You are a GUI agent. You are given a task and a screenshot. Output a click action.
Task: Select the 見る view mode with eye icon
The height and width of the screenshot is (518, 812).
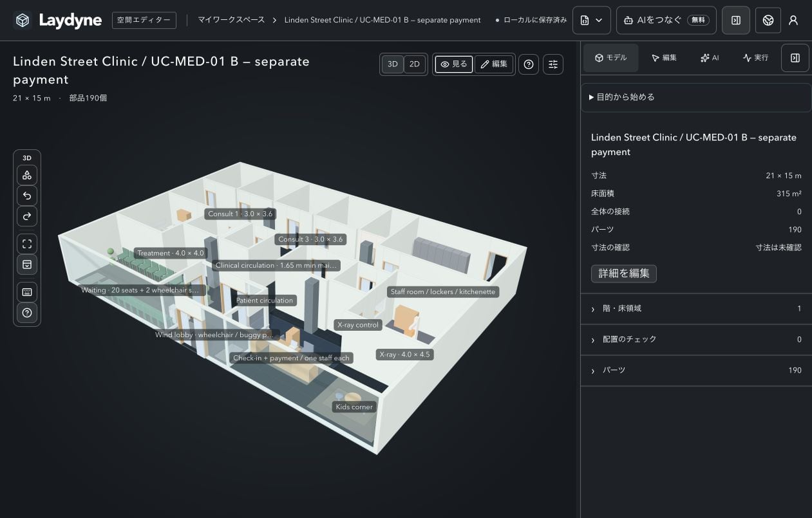pos(454,64)
